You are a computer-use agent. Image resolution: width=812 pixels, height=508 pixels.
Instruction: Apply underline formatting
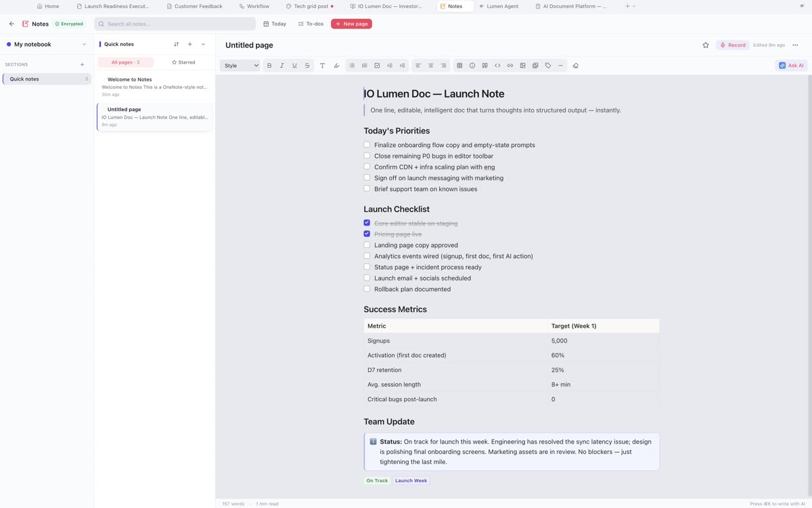pyautogui.click(x=294, y=66)
